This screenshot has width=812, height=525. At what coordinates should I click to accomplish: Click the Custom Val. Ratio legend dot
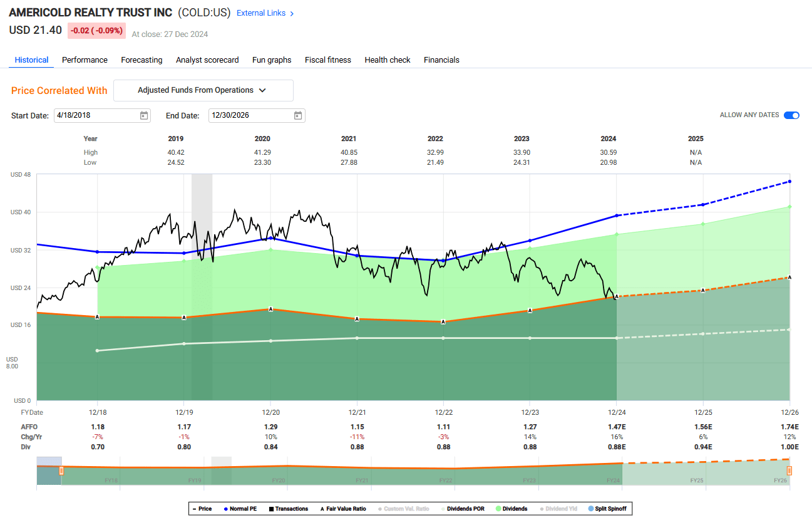coord(379,508)
